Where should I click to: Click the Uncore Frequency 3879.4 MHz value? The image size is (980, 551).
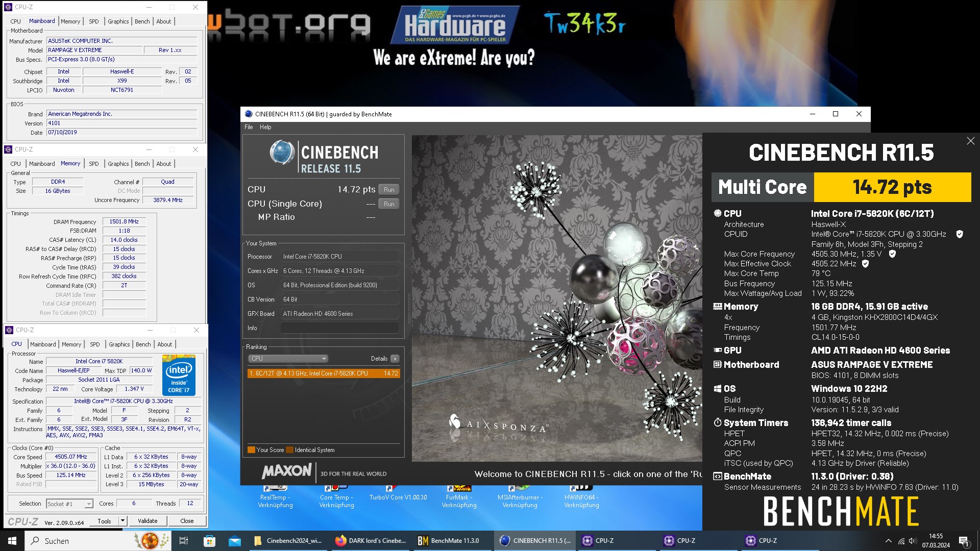[x=168, y=201]
